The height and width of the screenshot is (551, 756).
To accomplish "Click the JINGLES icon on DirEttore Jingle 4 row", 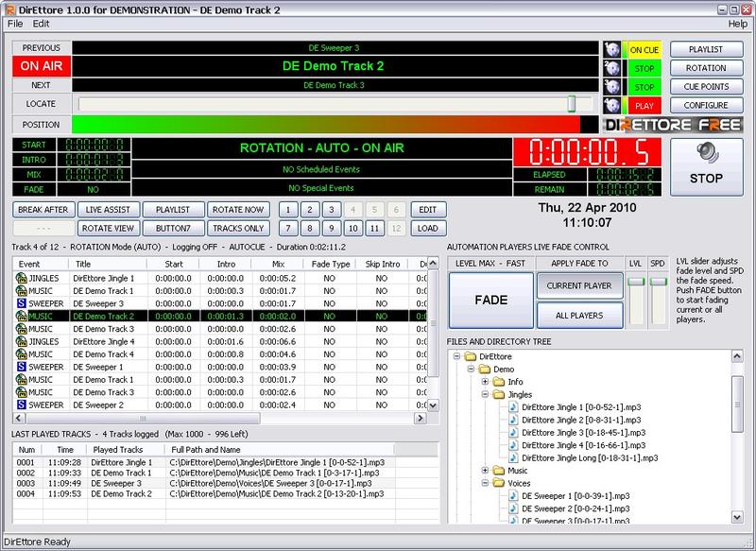I will (x=21, y=341).
